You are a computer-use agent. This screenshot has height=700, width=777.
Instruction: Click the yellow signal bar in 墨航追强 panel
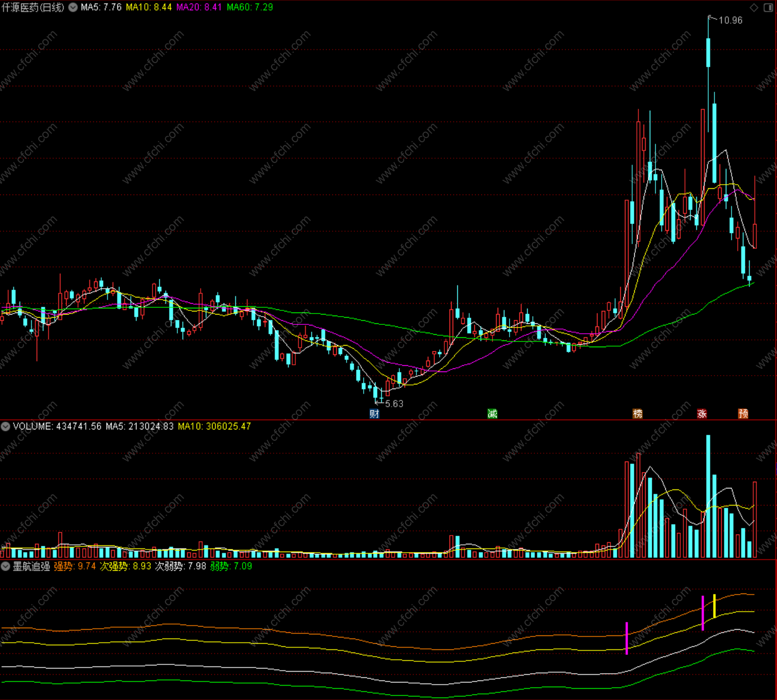[x=714, y=606]
